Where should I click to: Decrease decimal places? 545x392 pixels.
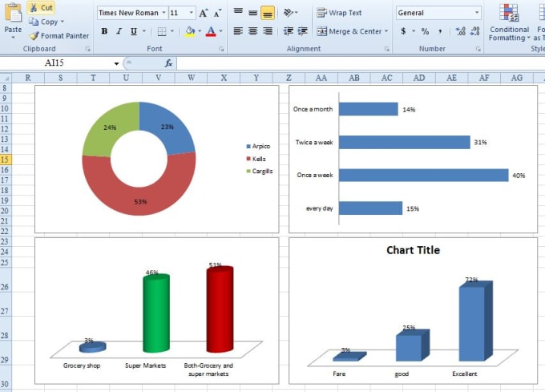tap(474, 31)
